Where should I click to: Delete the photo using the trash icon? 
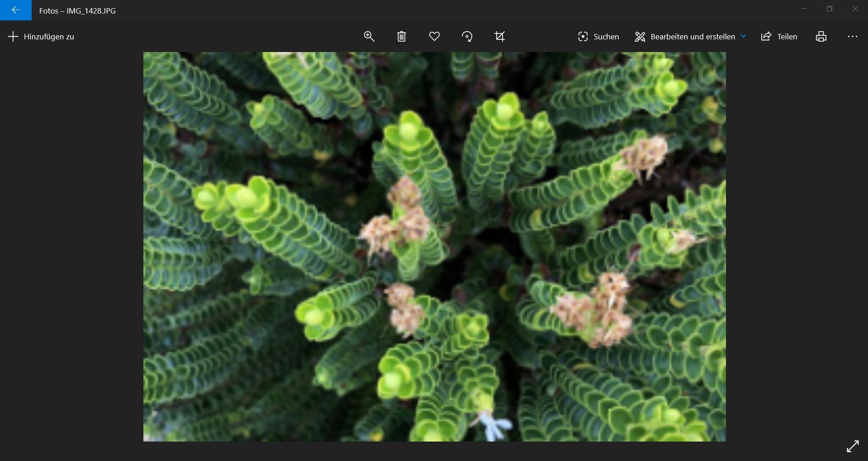coord(402,37)
